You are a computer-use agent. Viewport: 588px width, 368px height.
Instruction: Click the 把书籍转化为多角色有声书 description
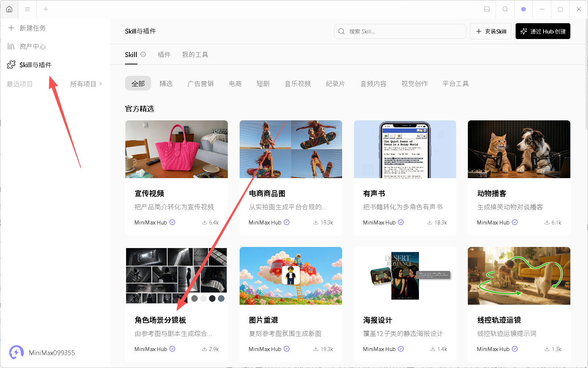coord(403,207)
